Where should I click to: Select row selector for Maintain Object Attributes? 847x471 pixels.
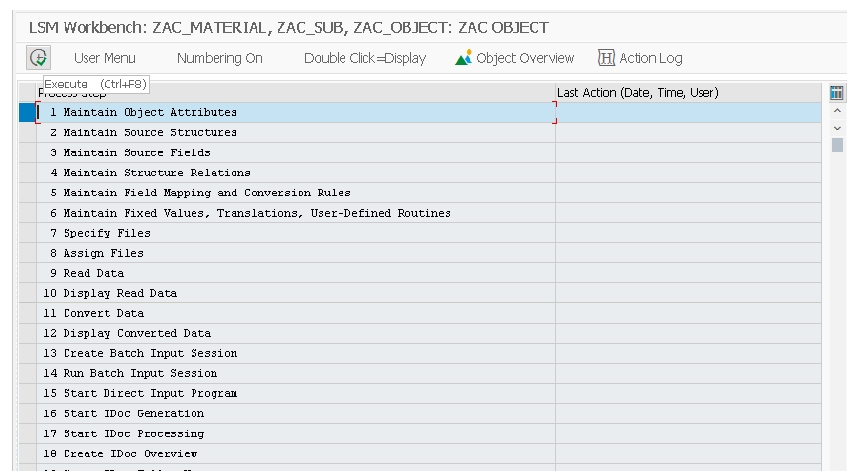[27, 113]
